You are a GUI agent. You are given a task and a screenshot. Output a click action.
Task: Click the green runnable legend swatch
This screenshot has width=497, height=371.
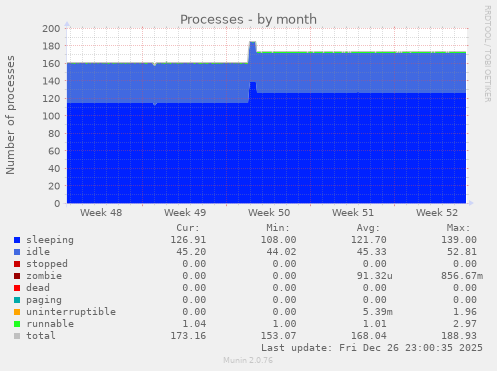[17, 324]
